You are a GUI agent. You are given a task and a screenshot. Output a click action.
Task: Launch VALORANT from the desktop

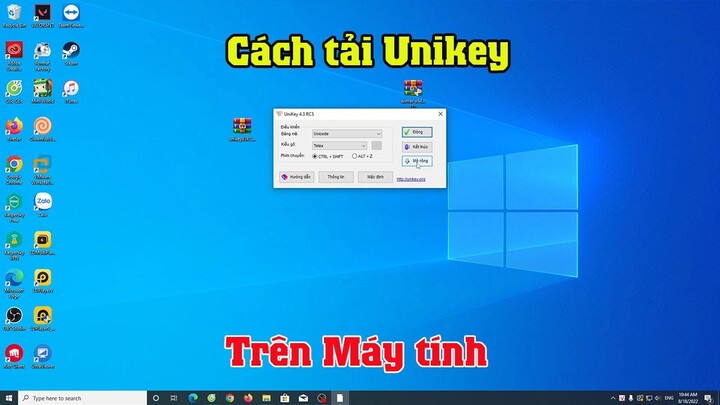(43, 16)
